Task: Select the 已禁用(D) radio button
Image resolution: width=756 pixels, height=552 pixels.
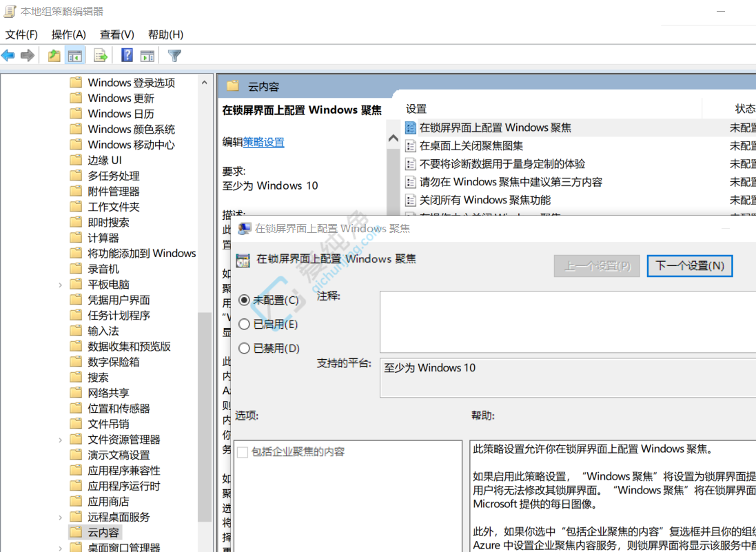Action: click(244, 348)
